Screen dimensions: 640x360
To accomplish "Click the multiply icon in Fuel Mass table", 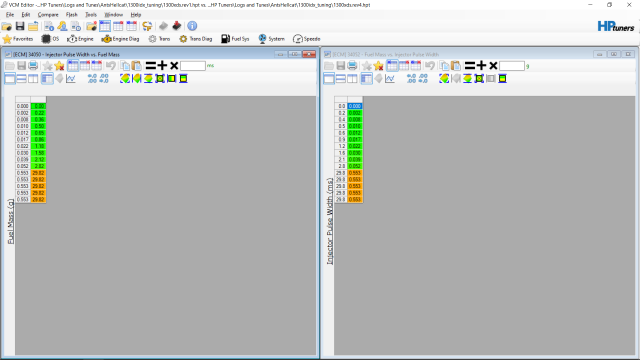I will point(493,65).
